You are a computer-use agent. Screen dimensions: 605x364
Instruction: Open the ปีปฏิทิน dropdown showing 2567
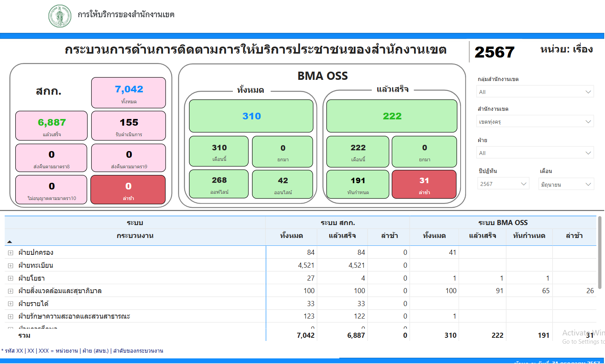[503, 184]
